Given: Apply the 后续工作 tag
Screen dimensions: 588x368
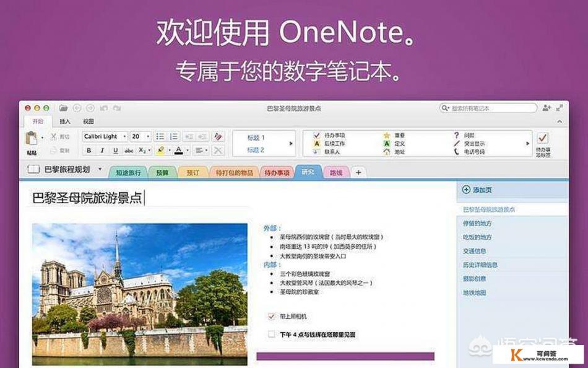Looking at the screenshot, I should click(329, 144).
